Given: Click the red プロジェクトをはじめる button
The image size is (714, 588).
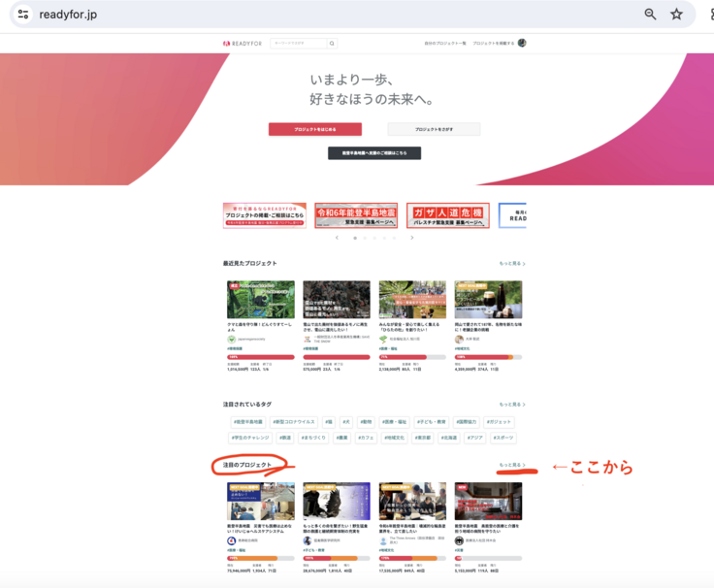Looking at the screenshot, I should point(314,129).
